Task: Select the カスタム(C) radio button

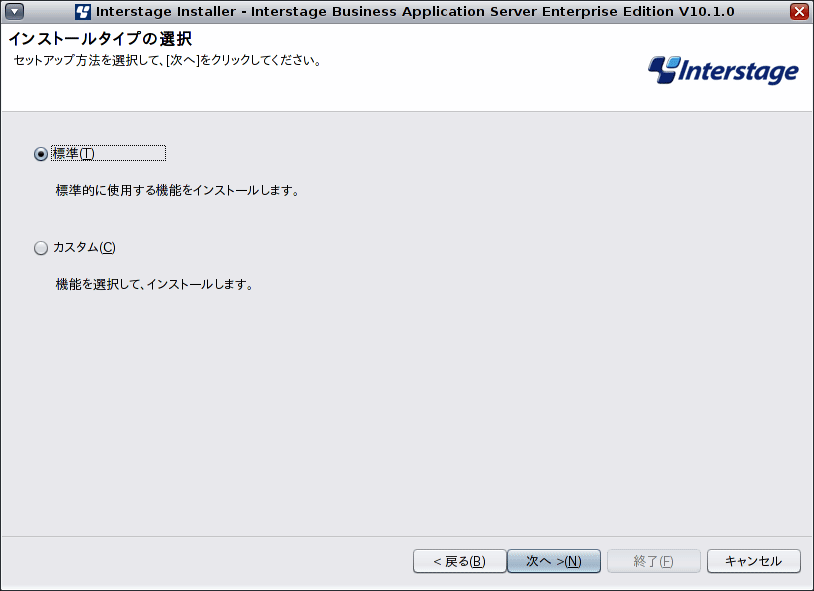Action: [x=41, y=248]
